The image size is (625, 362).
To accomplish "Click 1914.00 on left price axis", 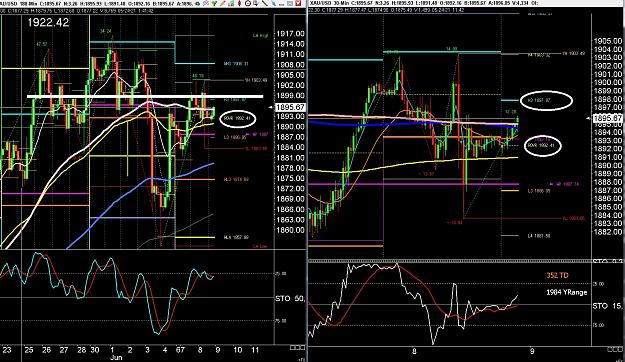I will pos(291,44).
